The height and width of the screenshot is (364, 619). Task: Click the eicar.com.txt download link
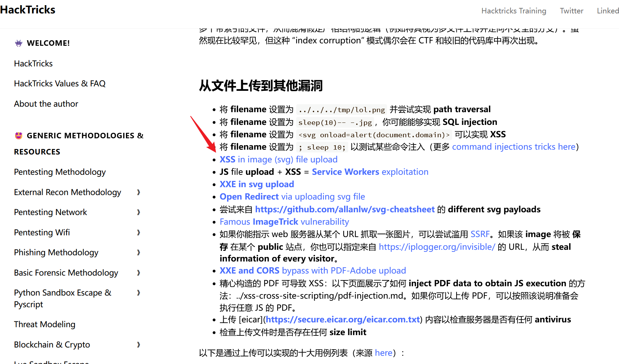343,320
